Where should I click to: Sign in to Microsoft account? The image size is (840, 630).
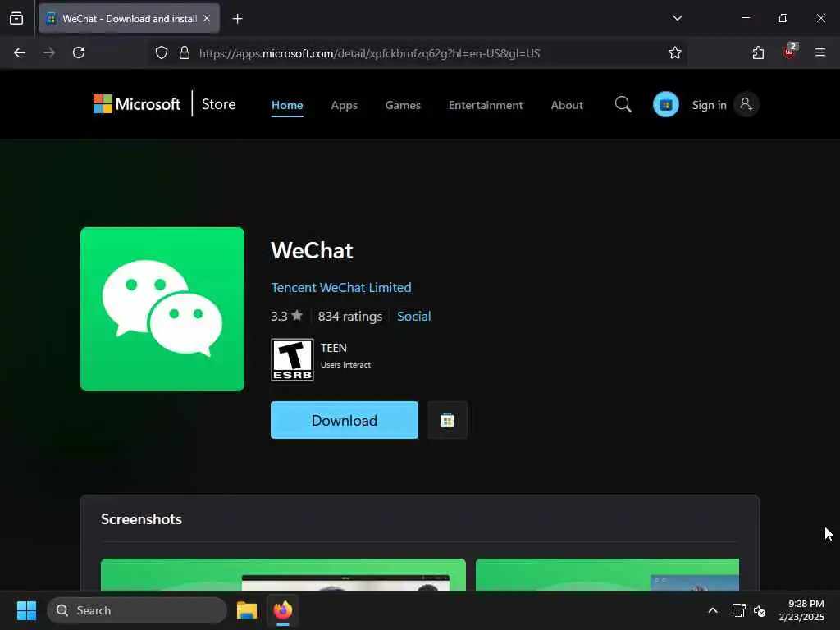724,104
